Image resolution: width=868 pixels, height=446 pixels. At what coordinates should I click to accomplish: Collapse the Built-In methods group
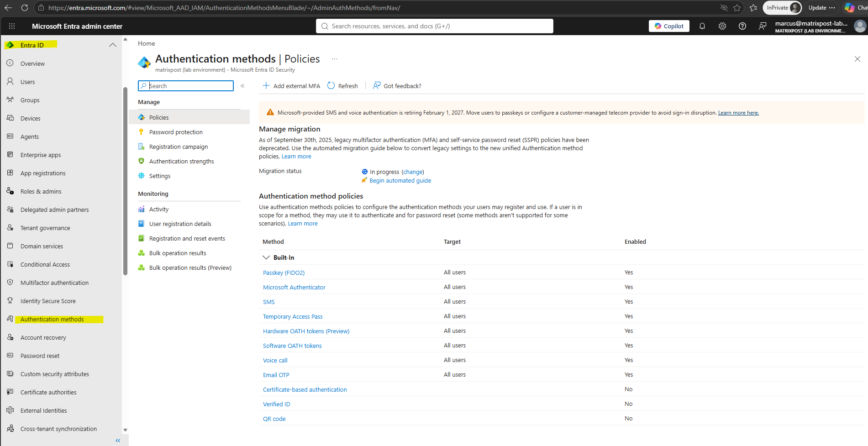tap(266, 257)
